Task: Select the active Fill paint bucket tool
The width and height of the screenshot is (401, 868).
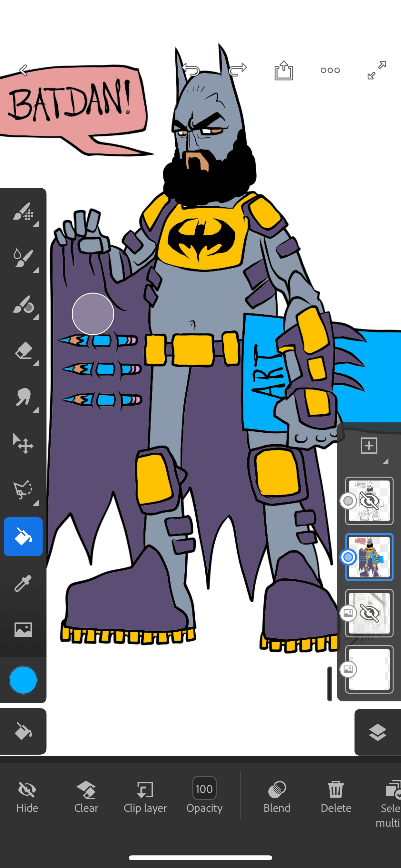Action: (23, 536)
